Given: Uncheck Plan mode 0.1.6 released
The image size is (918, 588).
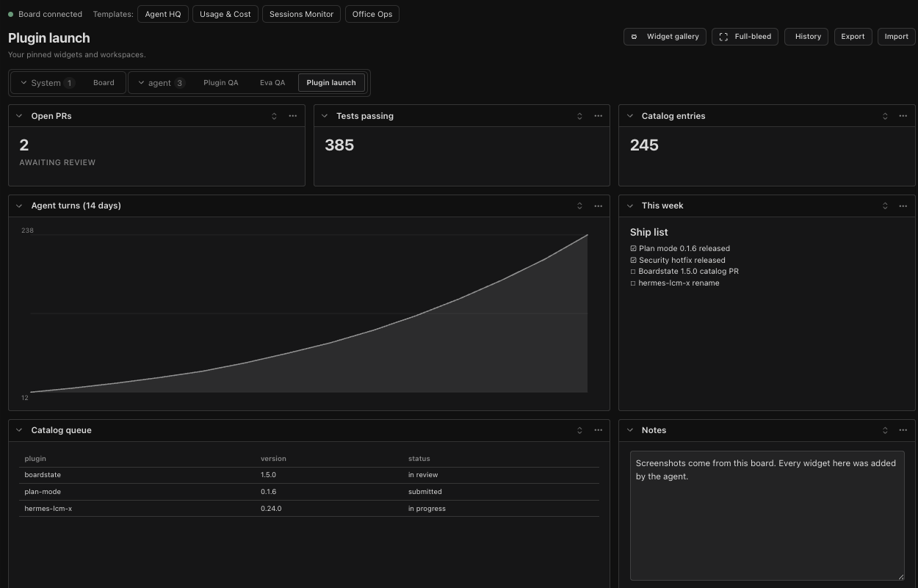Looking at the screenshot, I should coord(634,249).
